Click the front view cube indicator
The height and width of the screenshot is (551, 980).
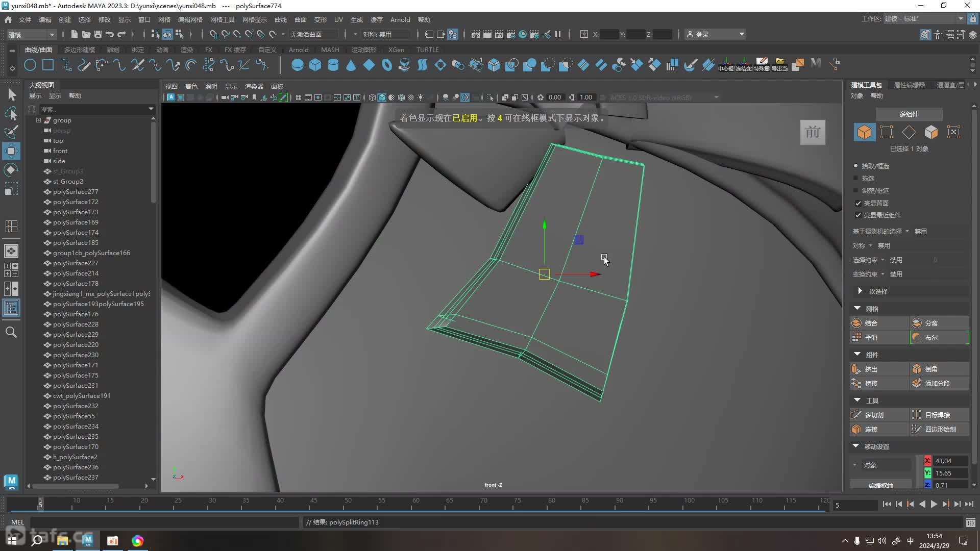click(x=813, y=133)
